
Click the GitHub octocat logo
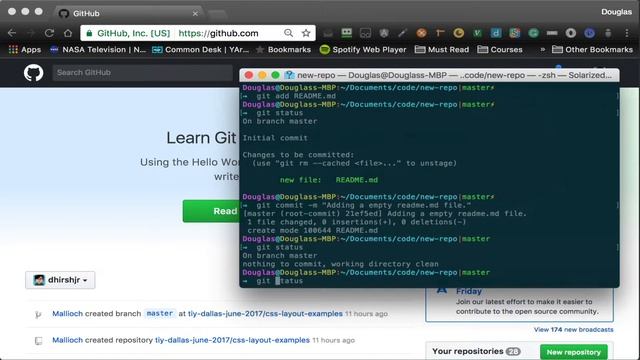point(33,73)
